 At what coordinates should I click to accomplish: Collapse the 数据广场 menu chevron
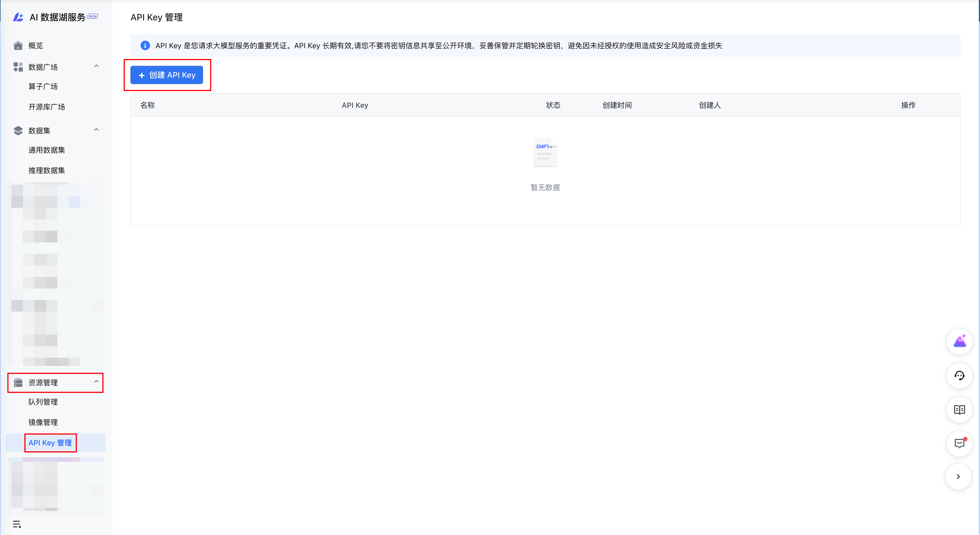click(96, 66)
